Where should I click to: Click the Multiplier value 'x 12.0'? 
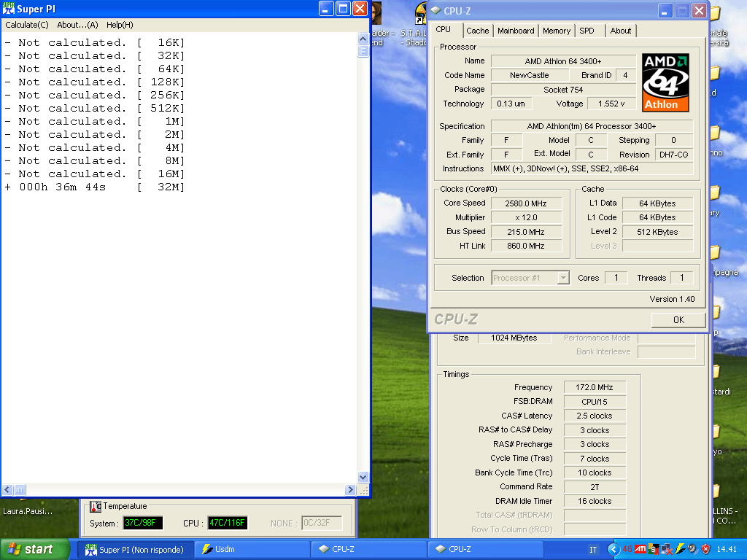click(526, 217)
